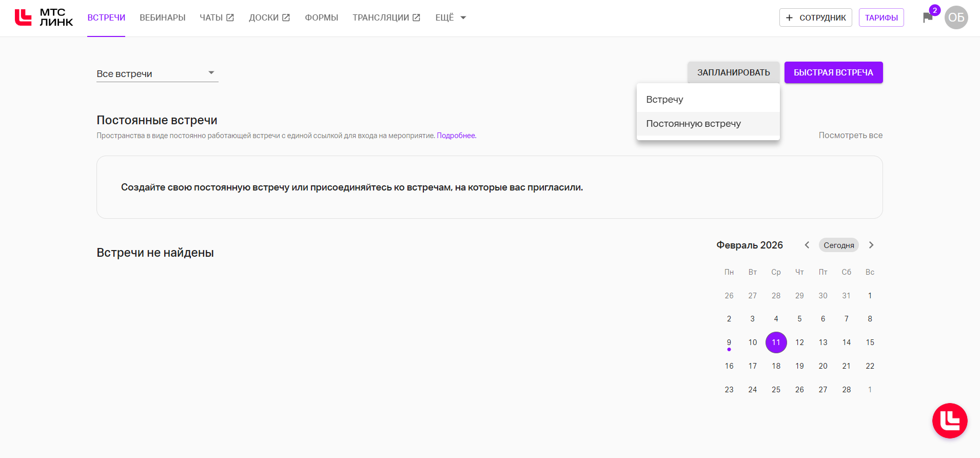Viewport: 980px width, 458px height.
Task: Open the Тарифы page
Action: pyautogui.click(x=881, y=17)
